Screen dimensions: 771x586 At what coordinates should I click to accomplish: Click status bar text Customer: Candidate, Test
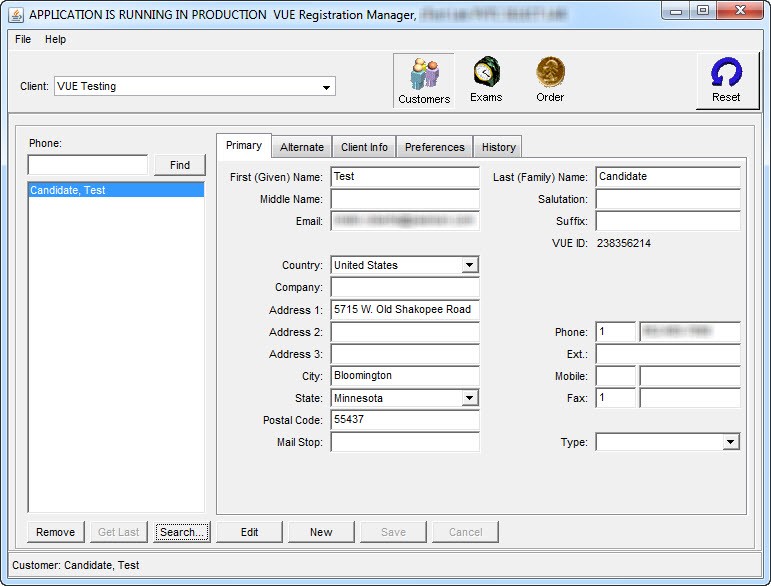[76, 565]
